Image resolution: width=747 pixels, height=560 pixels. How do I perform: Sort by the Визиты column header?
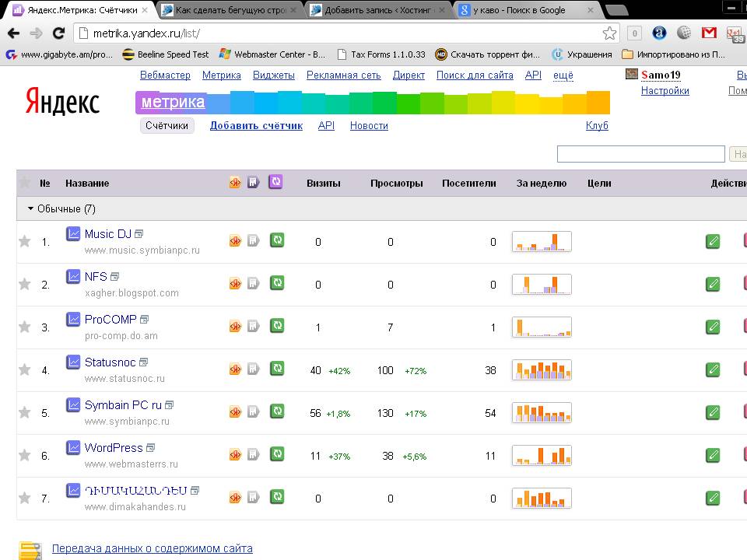point(324,184)
